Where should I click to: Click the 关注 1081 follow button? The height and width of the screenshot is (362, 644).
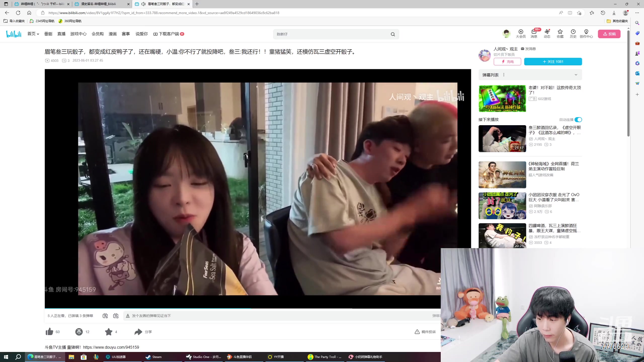coord(553,62)
